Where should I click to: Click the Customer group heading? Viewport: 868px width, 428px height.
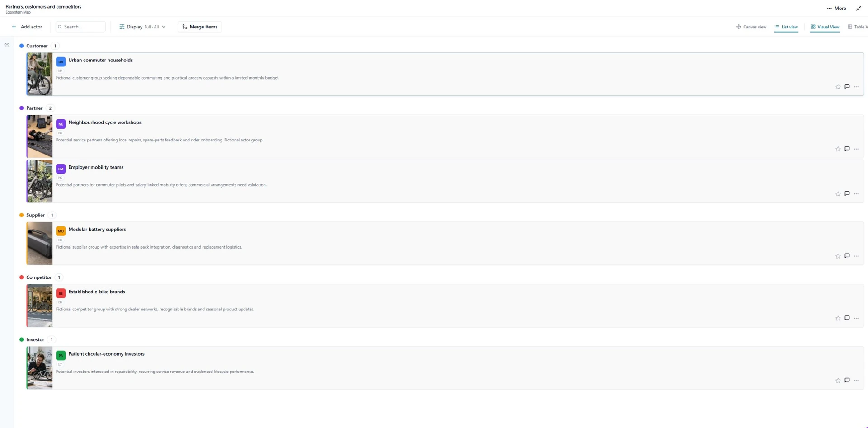[x=37, y=46]
